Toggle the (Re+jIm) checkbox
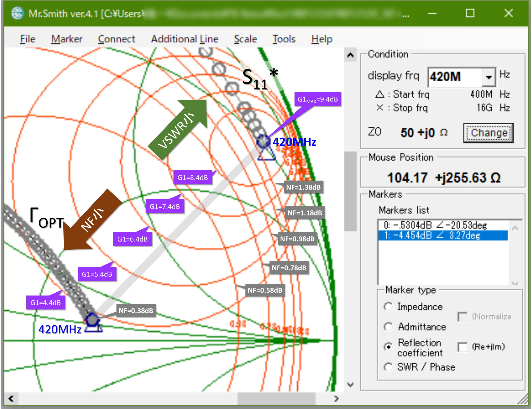This screenshot has width=532, height=409. (462, 347)
